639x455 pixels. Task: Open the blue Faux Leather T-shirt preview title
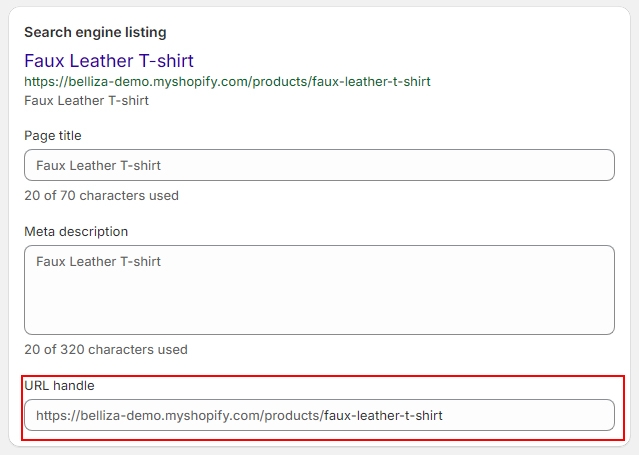coord(109,61)
